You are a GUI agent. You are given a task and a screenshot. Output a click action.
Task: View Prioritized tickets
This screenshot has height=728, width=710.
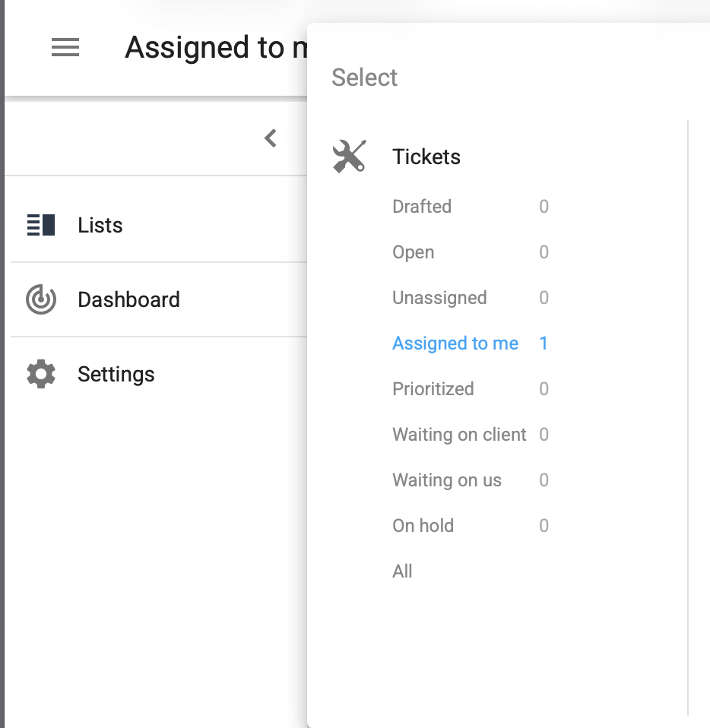(x=433, y=389)
